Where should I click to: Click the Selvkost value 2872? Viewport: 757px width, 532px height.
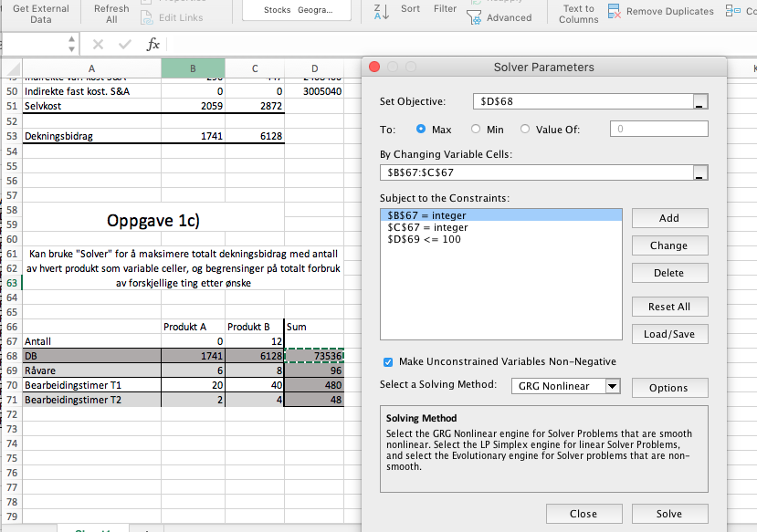click(255, 106)
